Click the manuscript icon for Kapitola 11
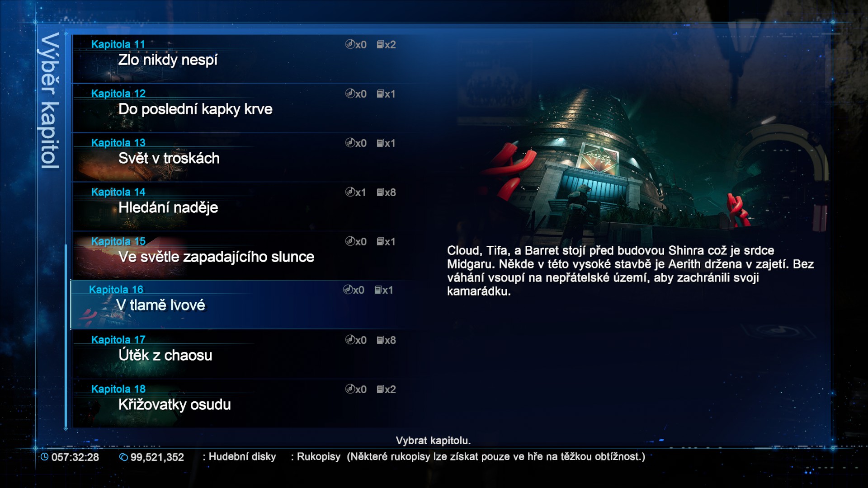Image resolution: width=868 pixels, height=488 pixels. pos(380,44)
